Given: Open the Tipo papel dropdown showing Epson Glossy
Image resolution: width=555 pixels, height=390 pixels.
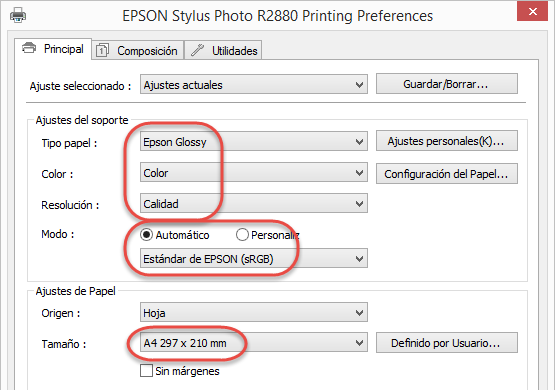Looking at the screenshot, I should (254, 141).
